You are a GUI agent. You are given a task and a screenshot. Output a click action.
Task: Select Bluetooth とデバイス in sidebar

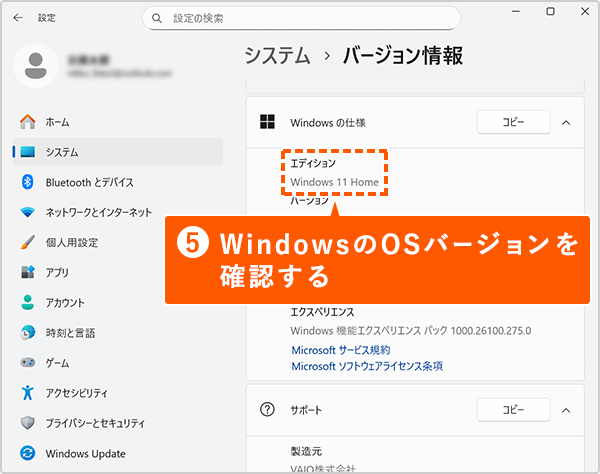[89, 182]
